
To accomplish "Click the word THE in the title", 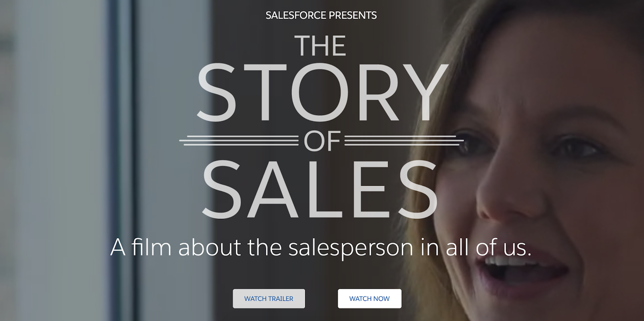I will tap(320, 45).
